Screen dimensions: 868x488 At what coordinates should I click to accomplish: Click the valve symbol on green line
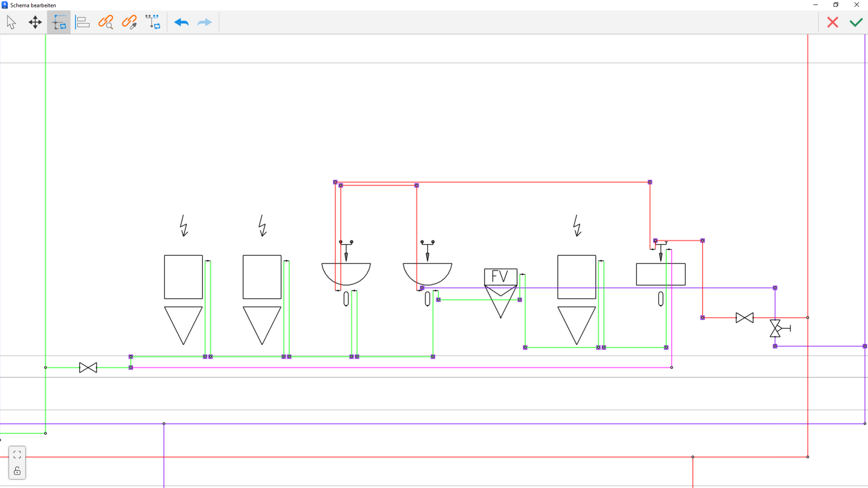point(88,367)
